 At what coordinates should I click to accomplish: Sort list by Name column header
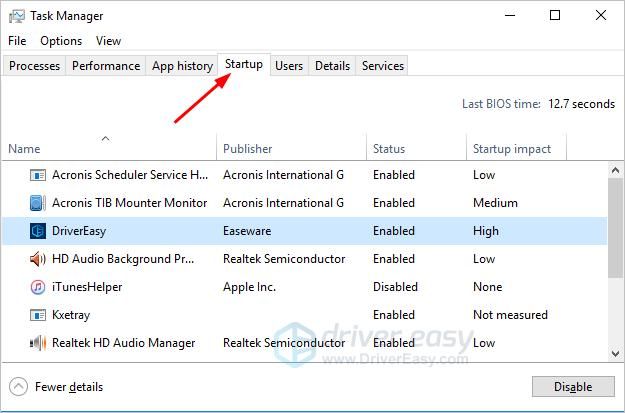[24, 149]
